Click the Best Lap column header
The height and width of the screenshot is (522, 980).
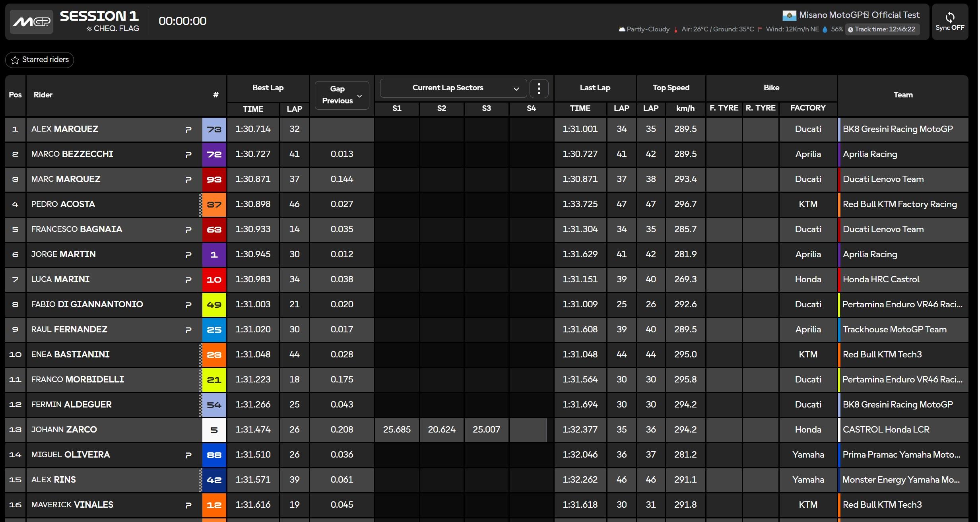click(x=268, y=88)
